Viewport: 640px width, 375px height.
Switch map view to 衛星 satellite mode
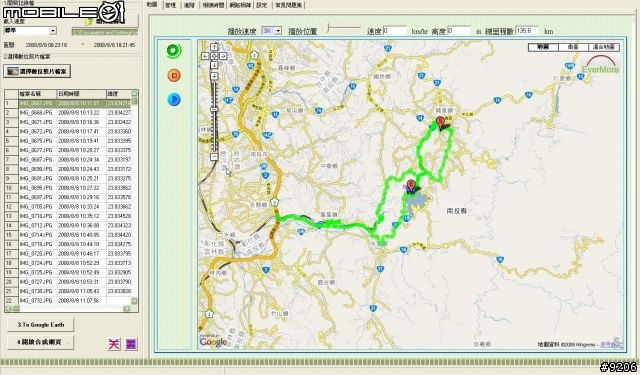click(x=573, y=47)
